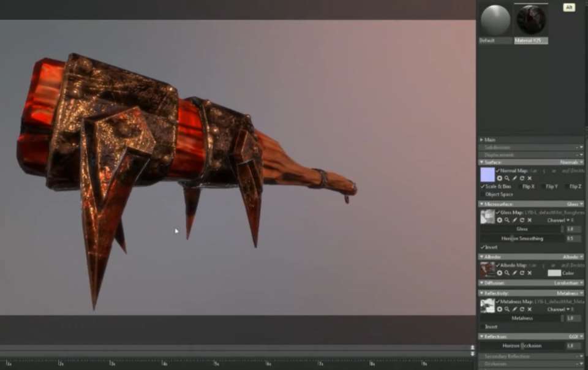Screen dimensions: 588x370
Task: Open Microsurface Gloss model dropdown
Action: point(575,205)
